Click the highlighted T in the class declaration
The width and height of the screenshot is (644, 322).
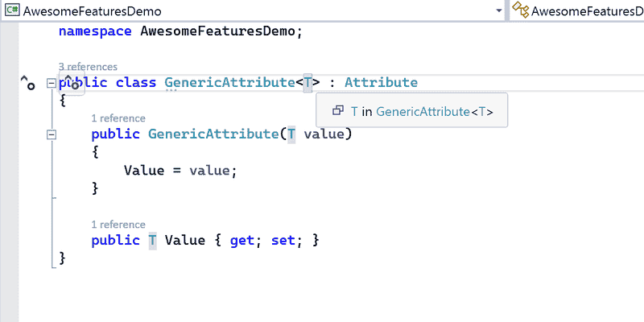click(x=308, y=83)
